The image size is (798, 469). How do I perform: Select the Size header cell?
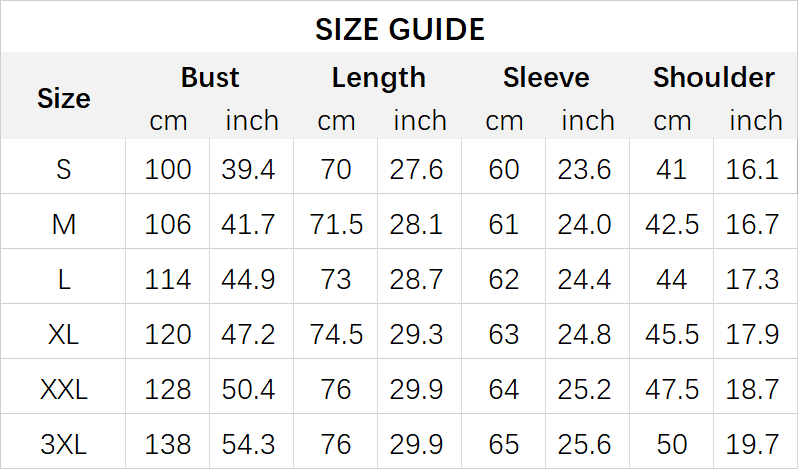[64, 98]
